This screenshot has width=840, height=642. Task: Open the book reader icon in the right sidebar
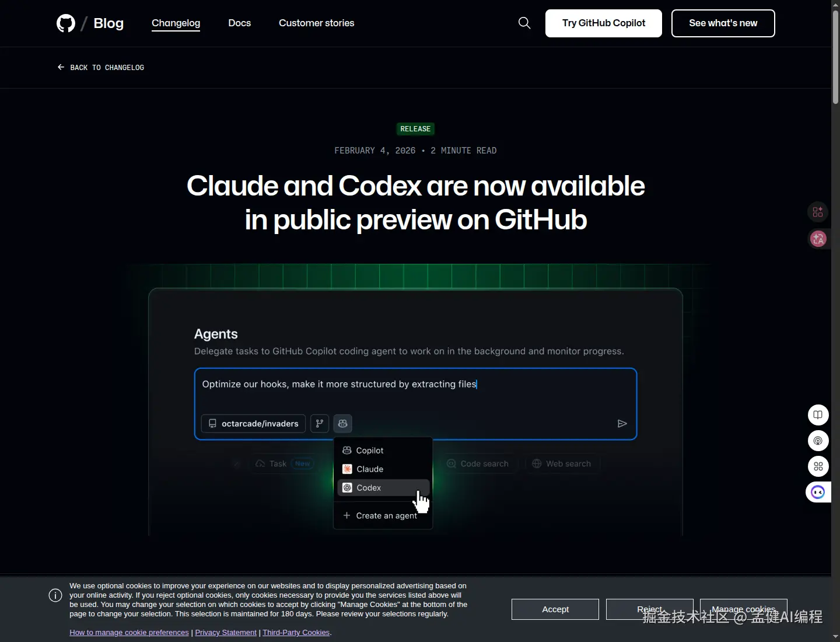point(818,415)
